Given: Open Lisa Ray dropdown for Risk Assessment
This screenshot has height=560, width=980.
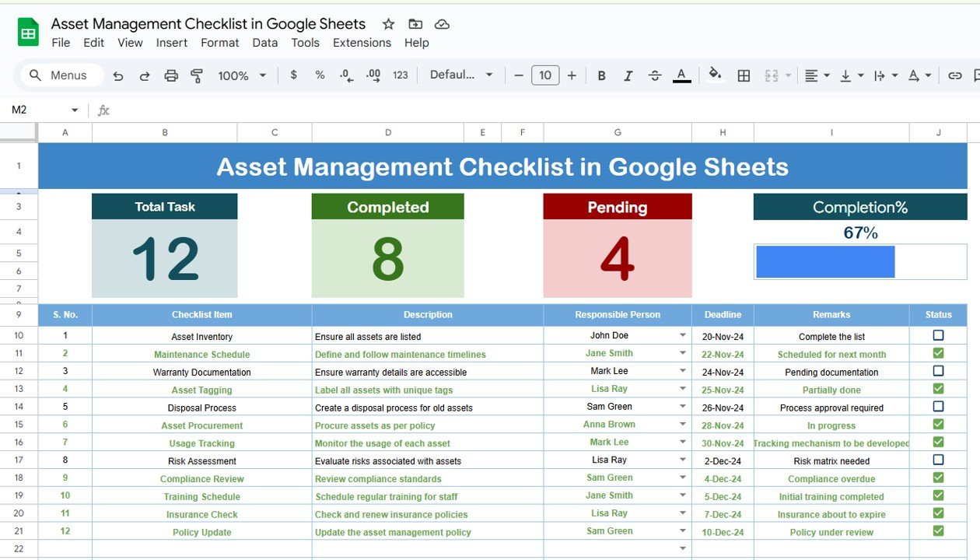Looking at the screenshot, I should coord(683,460).
